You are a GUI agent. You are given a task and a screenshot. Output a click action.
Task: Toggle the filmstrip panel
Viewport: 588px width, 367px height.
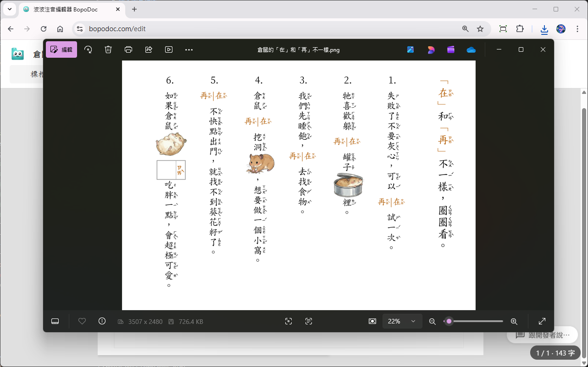pyautogui.click(x=55, y=321)
